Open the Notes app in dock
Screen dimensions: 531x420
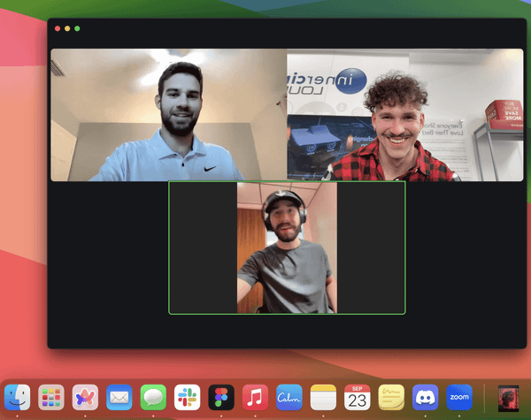[x=323, y=397]
